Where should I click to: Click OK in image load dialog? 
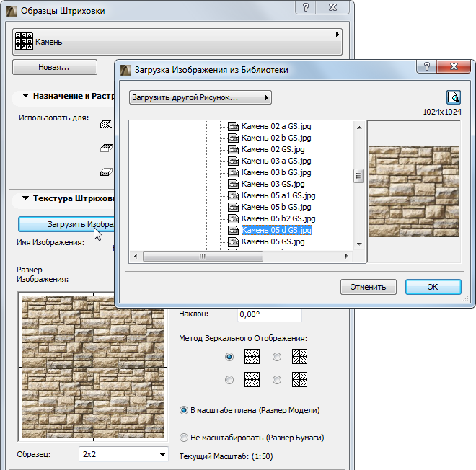click(433, 287)
